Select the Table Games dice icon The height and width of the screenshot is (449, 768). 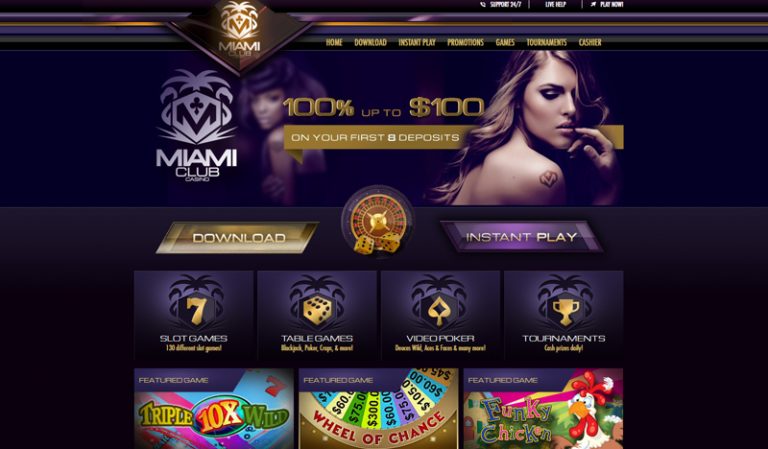coord(316,310)
